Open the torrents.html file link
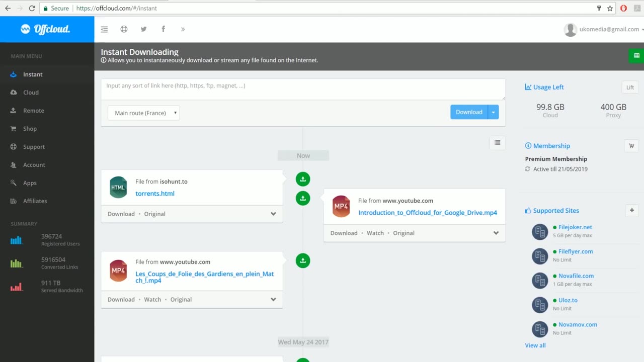Viewport: 644px width, 362px height. click(155, 194)
